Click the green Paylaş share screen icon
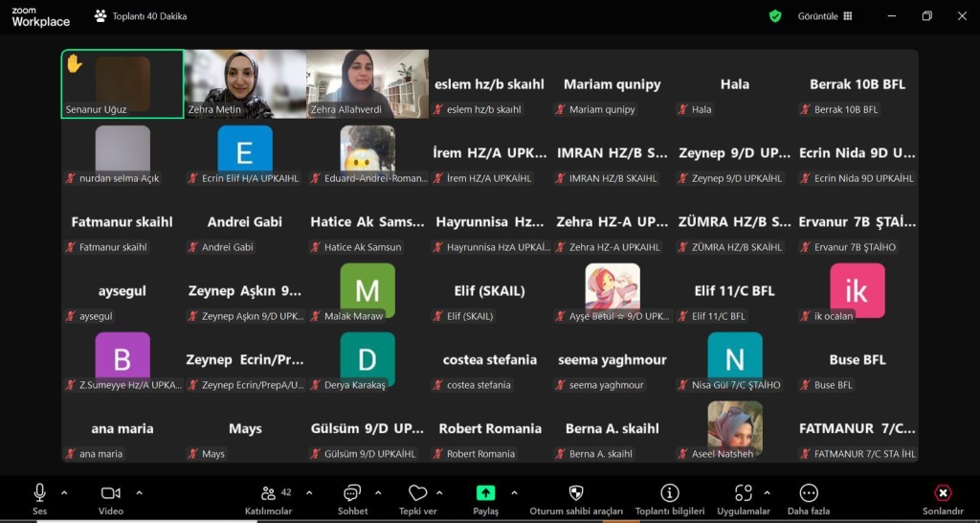This screenshot has height=523, width=980. (x=485, y=493)
